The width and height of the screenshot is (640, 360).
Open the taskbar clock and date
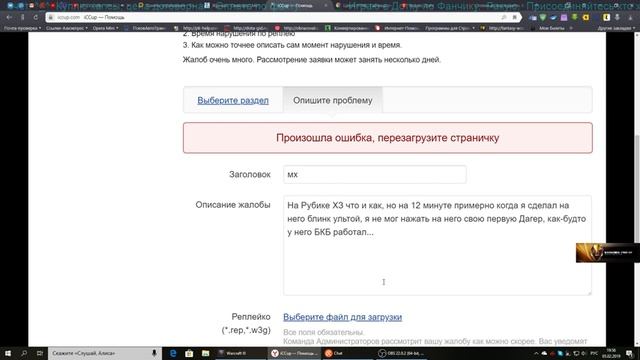coord(611,353)
